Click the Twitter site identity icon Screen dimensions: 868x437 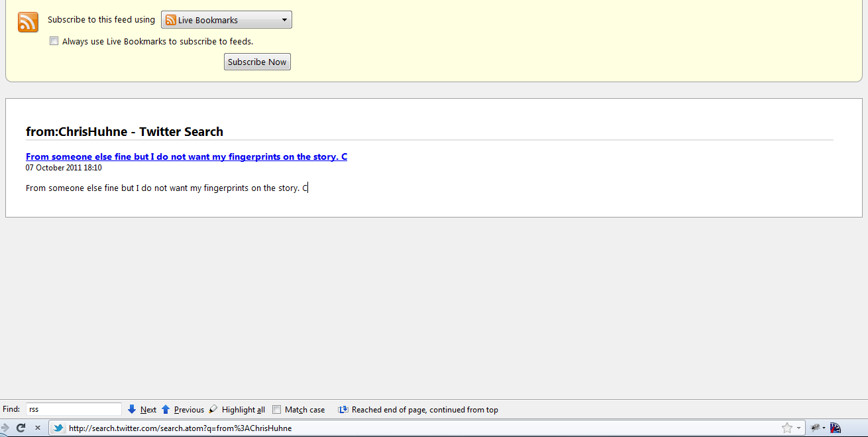pyautogui.click(x=58, y=428)
